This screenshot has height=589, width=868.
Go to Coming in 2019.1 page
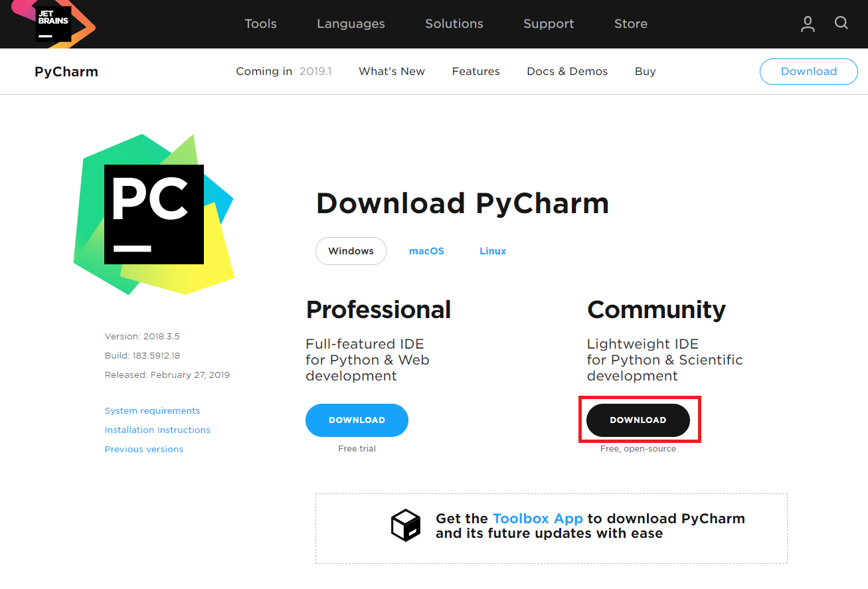click(x=284, y=72)
